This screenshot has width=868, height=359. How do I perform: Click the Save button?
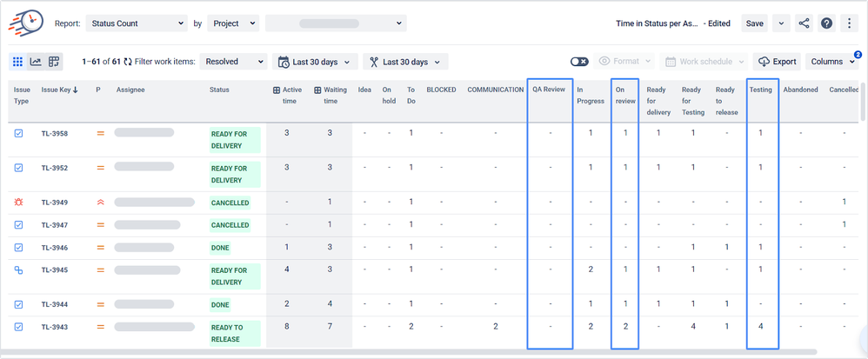tap(755, 23)
